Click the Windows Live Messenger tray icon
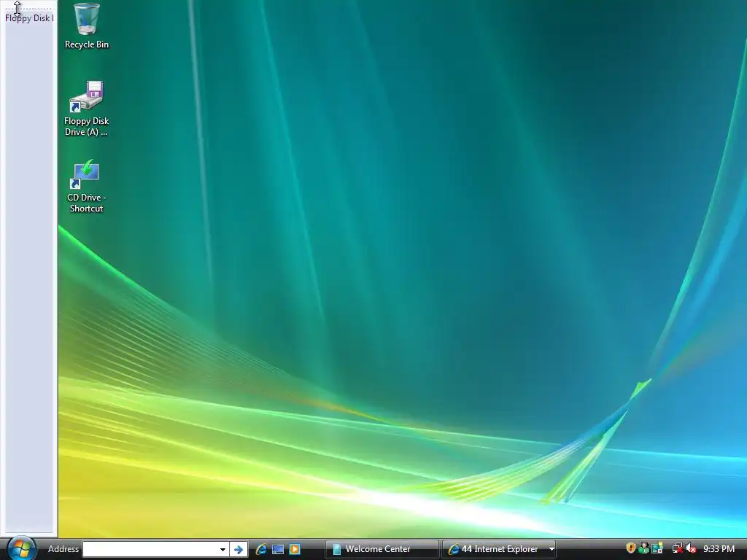Screen dimensions: 747x560 [x=644, y=548]
